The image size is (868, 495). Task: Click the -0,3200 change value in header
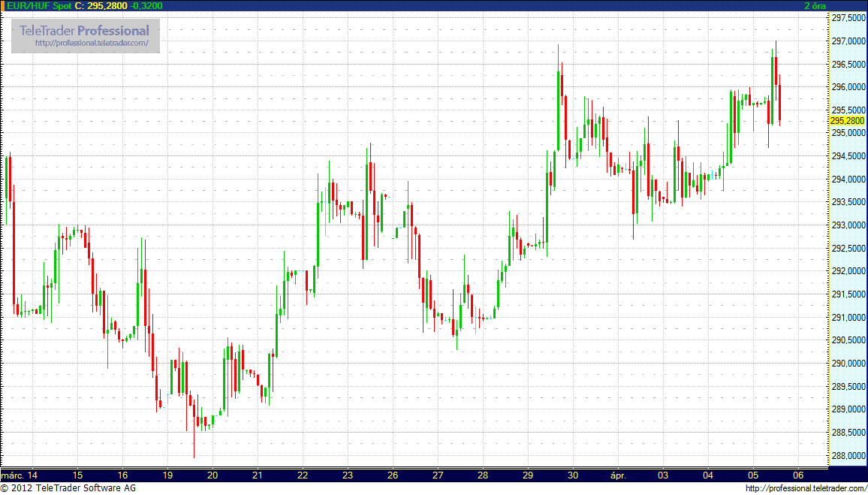tap(146, 6)
